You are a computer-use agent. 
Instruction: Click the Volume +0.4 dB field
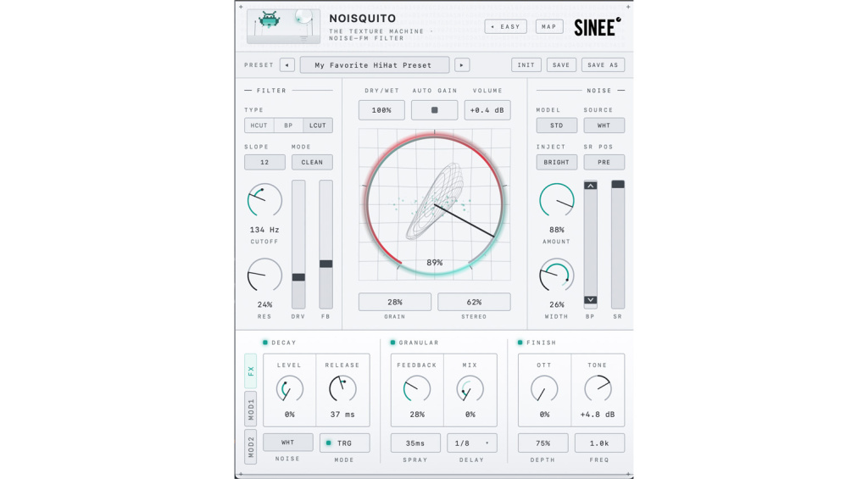(487, 110)
